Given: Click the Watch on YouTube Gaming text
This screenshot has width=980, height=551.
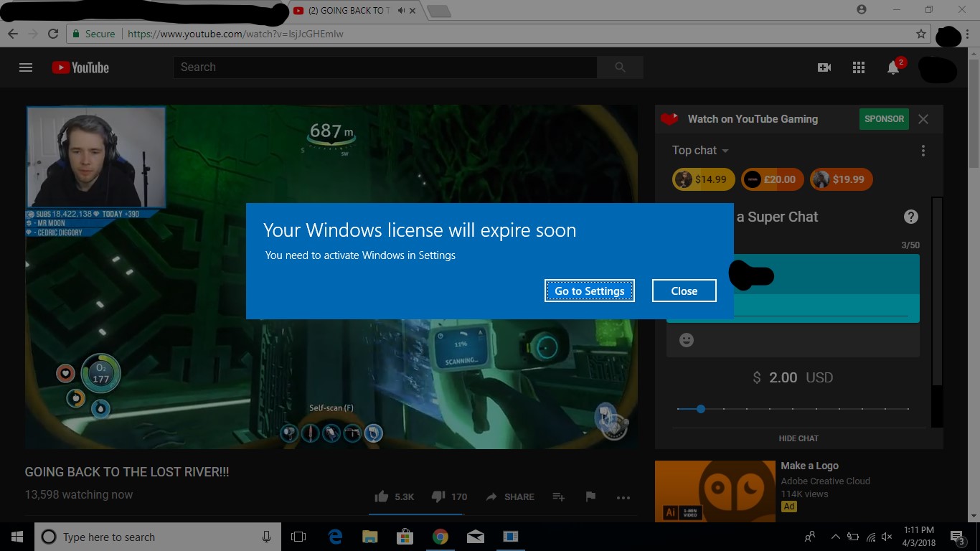Looking at the screenshot, I should coord(753,119).
